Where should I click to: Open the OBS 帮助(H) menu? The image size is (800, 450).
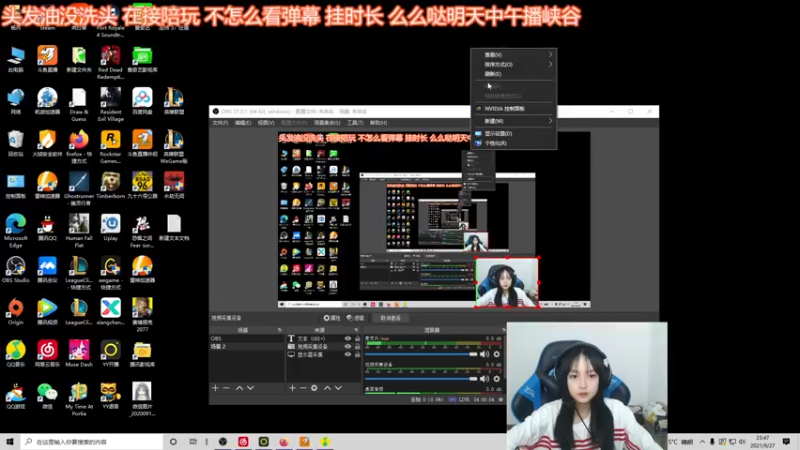pyautogui.click(x=378, y=123)
